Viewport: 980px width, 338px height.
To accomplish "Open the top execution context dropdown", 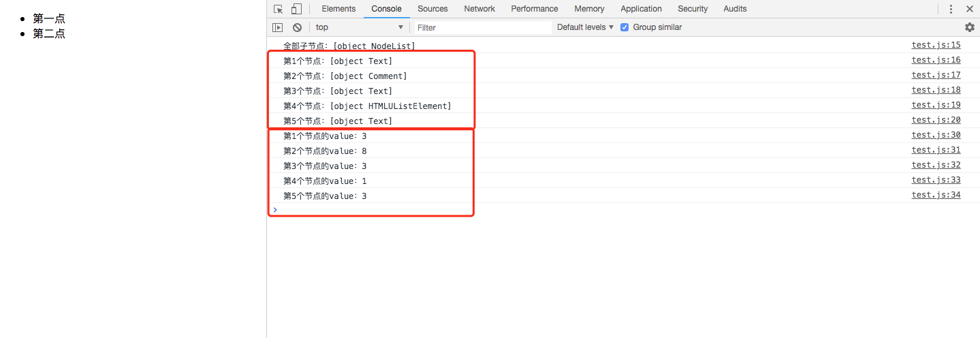I will click(360, 27).
